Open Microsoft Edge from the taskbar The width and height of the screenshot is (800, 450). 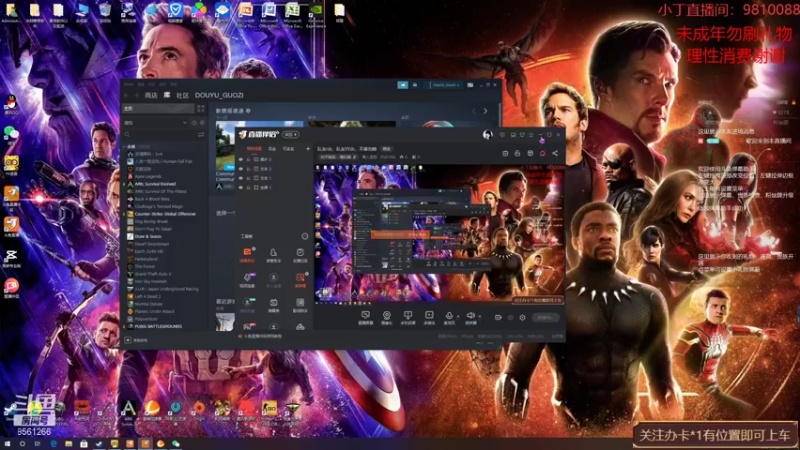pyautogui.click(x=53, y=444)
